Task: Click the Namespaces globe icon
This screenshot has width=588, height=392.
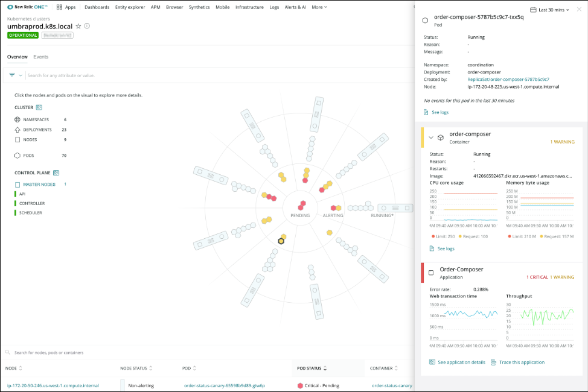Action: (18, 119)
